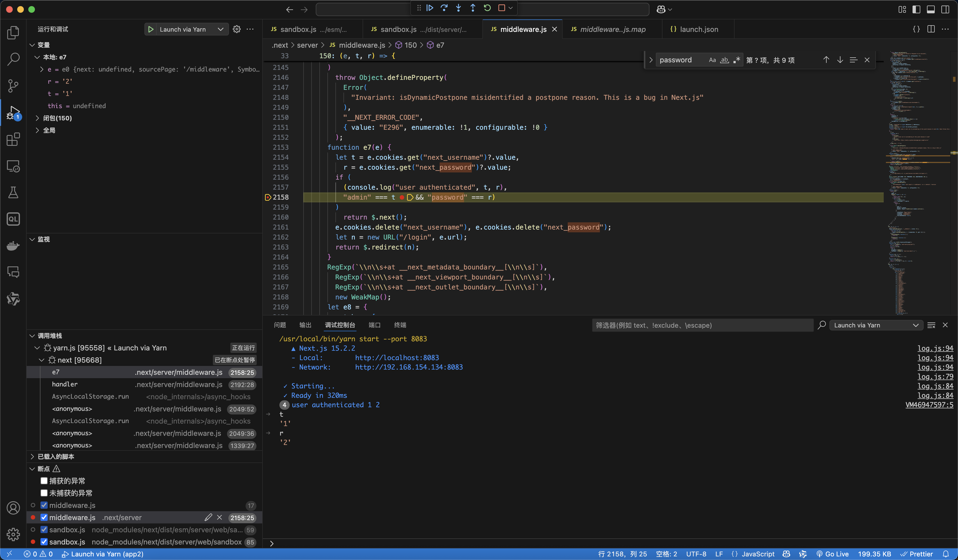Open the Source Control view
958x560 pixels.
point(13,86)
